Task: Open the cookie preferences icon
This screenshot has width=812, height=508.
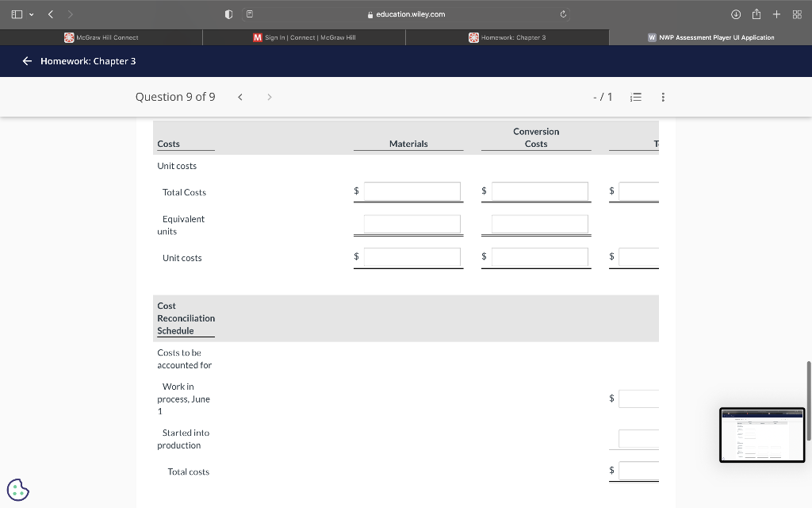Action: 18,490
